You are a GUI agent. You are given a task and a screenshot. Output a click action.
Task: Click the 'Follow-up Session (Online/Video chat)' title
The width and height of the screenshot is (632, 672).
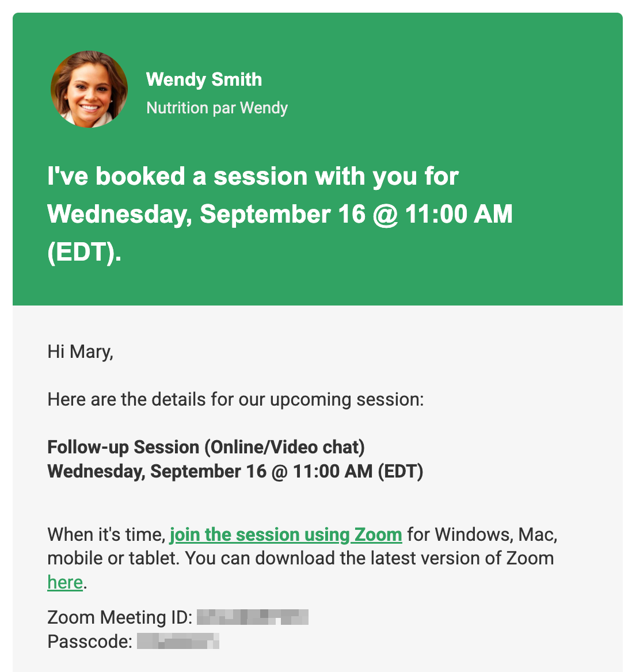pyautogui.click(x=206, y=447)
